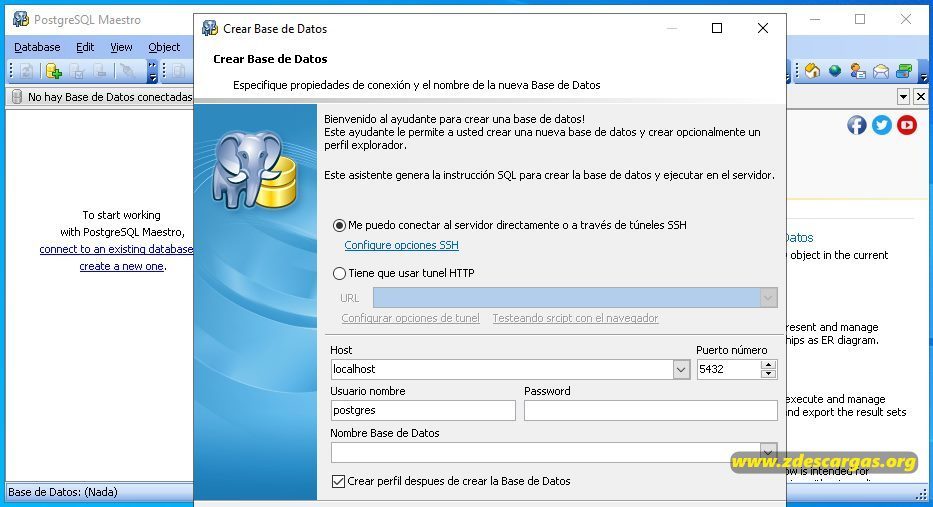Click the Base de Datos: (Nada) status text
The width and height of the screenshot is (933, 507).
62,492
